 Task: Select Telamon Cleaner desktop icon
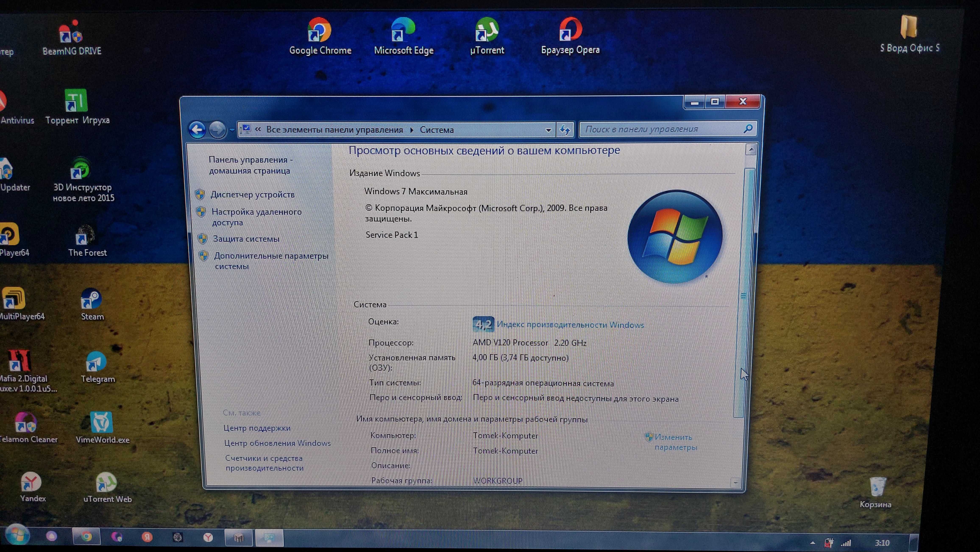[x=29, y=428]
